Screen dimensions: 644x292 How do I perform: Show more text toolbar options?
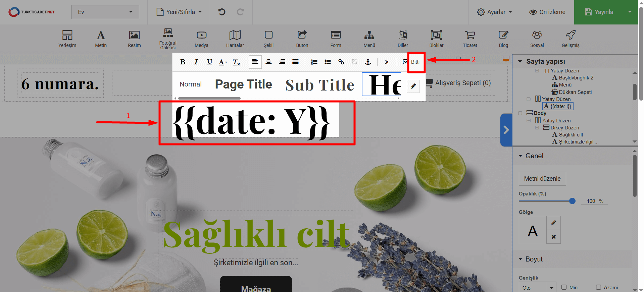[x=387, y=62]
